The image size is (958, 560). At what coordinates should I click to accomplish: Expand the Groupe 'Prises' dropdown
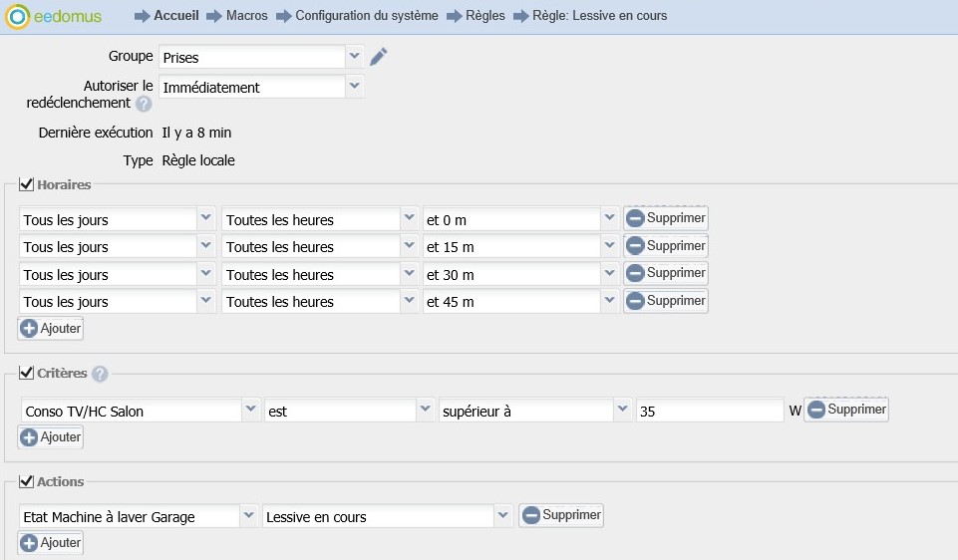point(355,57)
